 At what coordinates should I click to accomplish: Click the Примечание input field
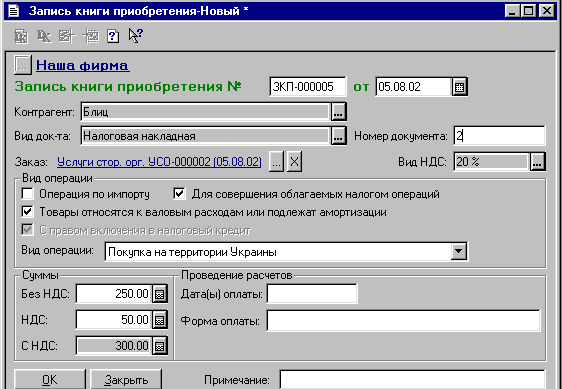[x=412, y=380]
